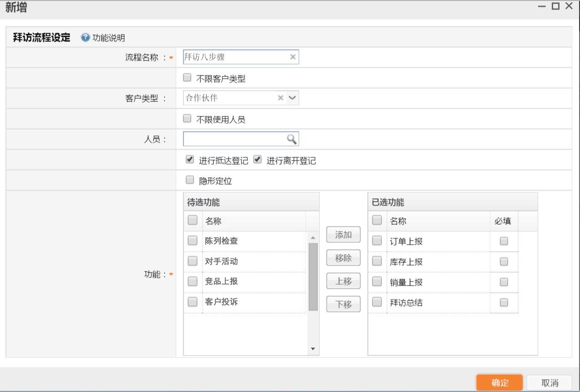Check the 不限使用人员 option

point(187,119)
